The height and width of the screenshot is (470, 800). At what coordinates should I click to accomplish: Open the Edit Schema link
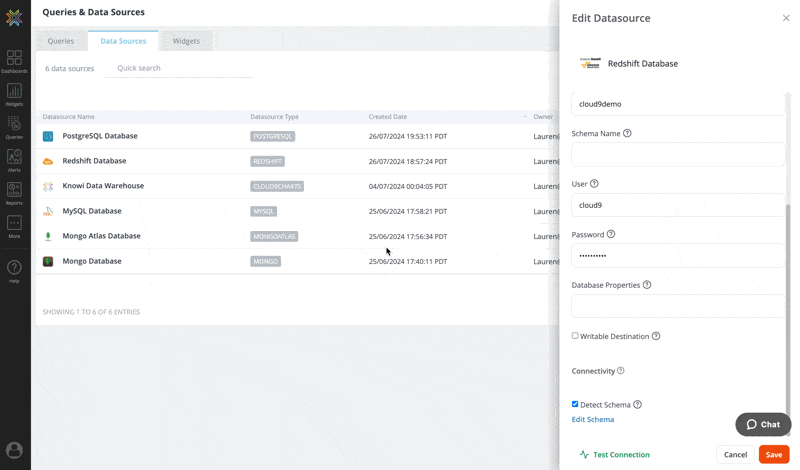pos(593,419)
